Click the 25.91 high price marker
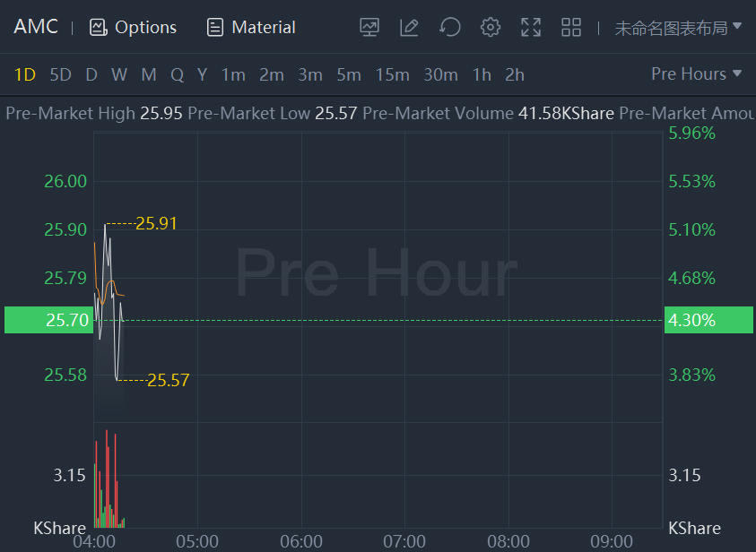Viewport: 756px width, 552px height. pos(156,223)
